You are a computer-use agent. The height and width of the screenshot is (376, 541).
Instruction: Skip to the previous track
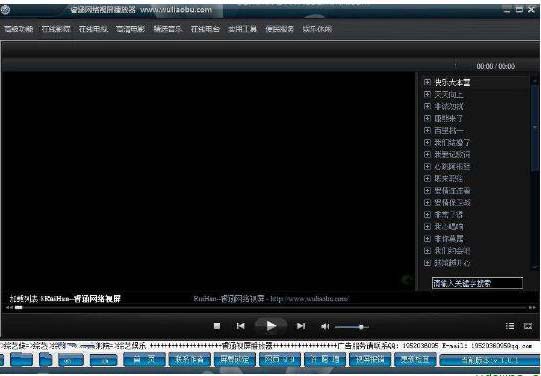(x=240, y=326)
